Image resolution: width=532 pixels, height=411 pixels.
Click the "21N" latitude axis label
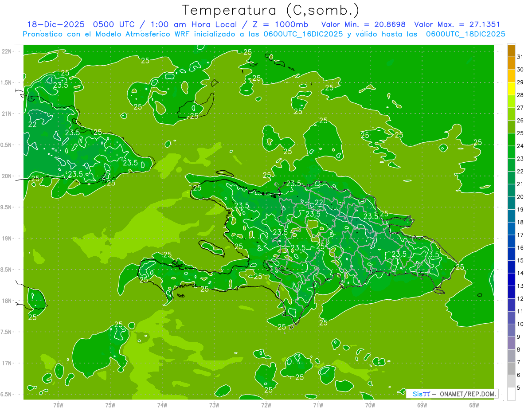pyautogui.click(x=6, y=114)
